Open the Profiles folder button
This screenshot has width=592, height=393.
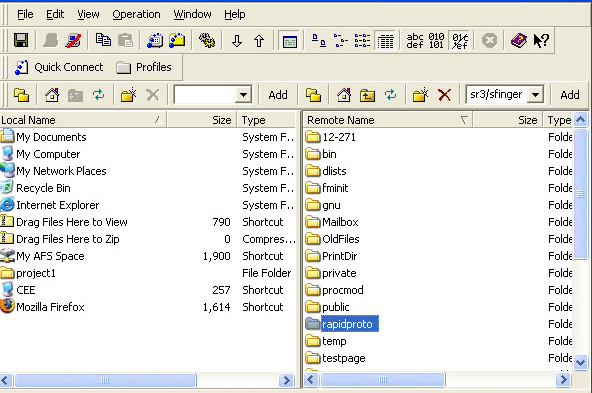coord(144,67)
